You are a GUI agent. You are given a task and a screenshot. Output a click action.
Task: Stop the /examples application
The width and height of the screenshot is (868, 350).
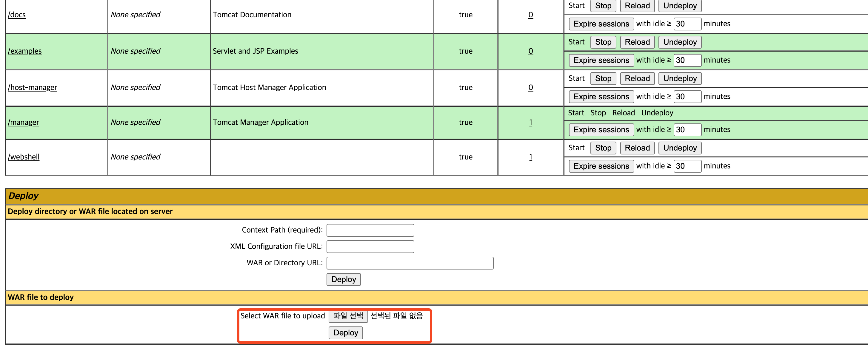[603, 42]
